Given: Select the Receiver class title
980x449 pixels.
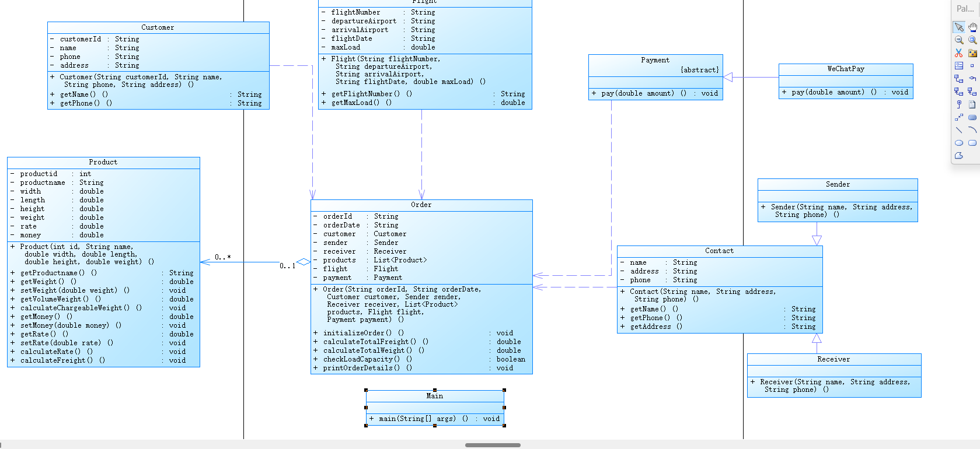Looking at the screenshot, I should coord(833,359).
